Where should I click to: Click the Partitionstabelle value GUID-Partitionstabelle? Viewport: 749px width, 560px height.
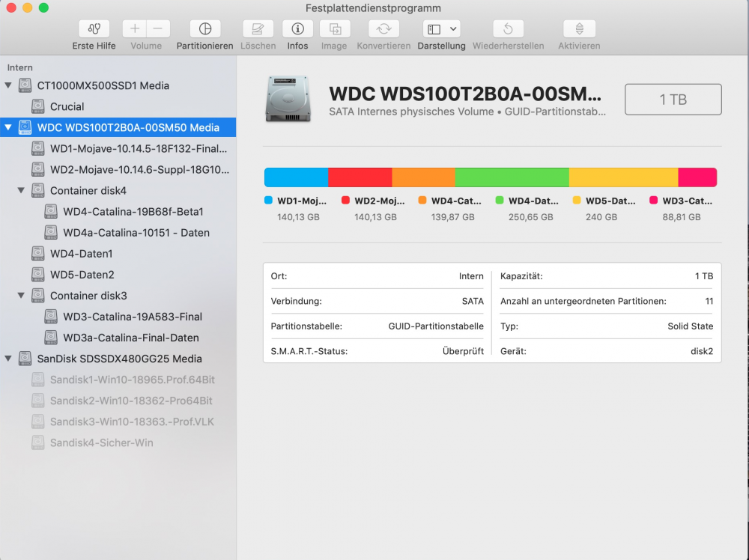click(436, 326)
